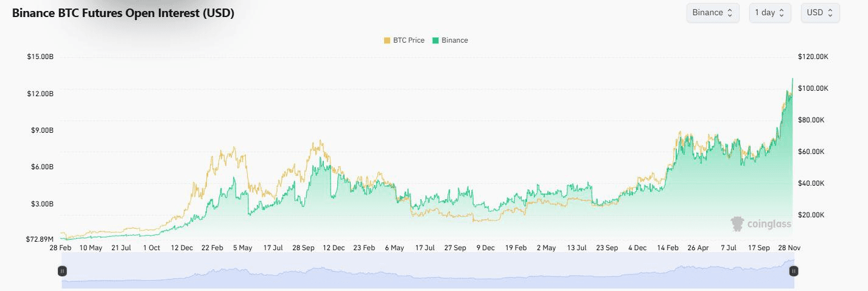The image size is (868, 291).
Task: Click the 26 Apr date label
Action: click(x=698, y=248)
